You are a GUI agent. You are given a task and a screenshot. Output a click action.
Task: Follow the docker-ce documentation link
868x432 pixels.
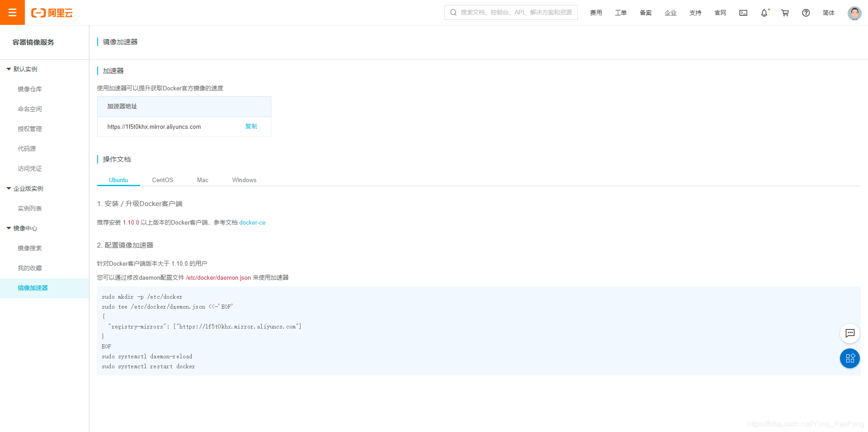252,222
